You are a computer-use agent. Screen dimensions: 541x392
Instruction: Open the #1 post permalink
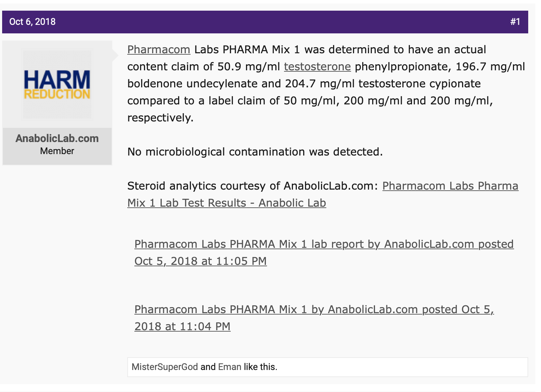[x=515, y=22]
